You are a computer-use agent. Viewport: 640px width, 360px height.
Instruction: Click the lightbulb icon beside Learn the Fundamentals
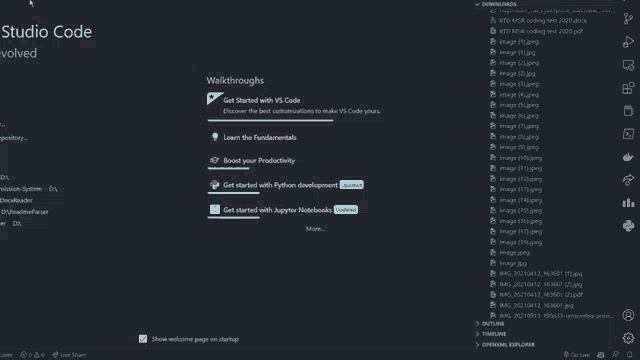pyautogui.click(x=215, y=137)
